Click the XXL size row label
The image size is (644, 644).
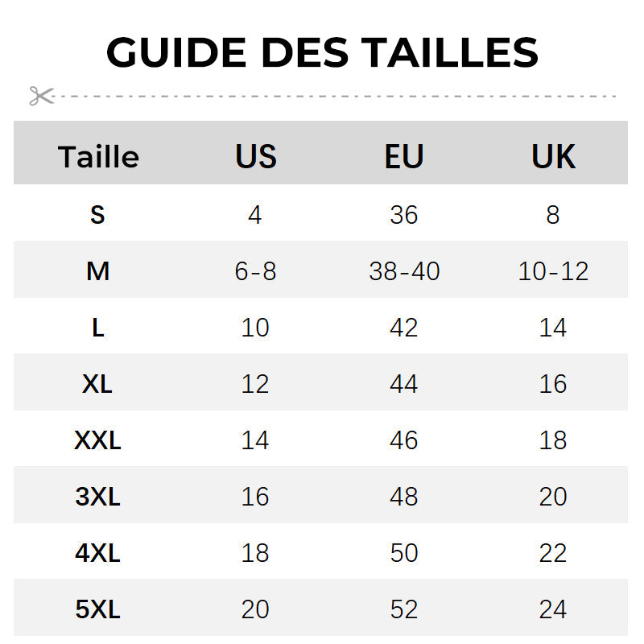click(97, 440)
